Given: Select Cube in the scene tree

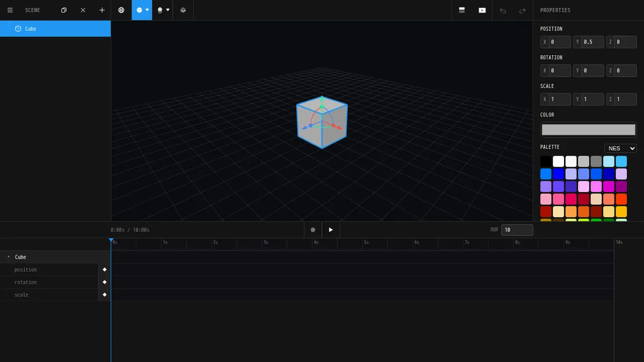Looking at the screenshot, I should (x=31, y=28).
